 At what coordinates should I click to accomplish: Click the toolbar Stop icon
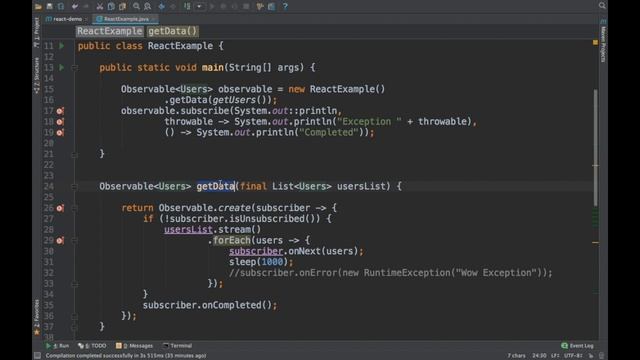tap(246, 7)
